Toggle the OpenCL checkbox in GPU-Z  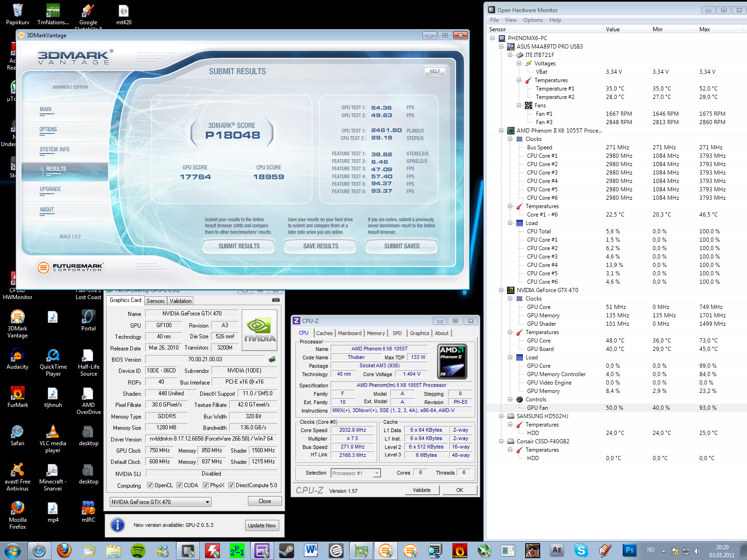click(150, 485)
